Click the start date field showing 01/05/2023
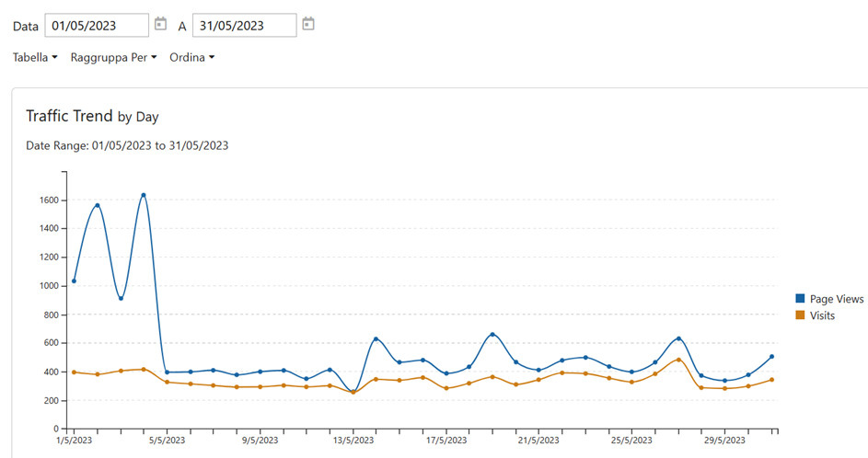This screenshot has width=868, height=458. [96, 25]
